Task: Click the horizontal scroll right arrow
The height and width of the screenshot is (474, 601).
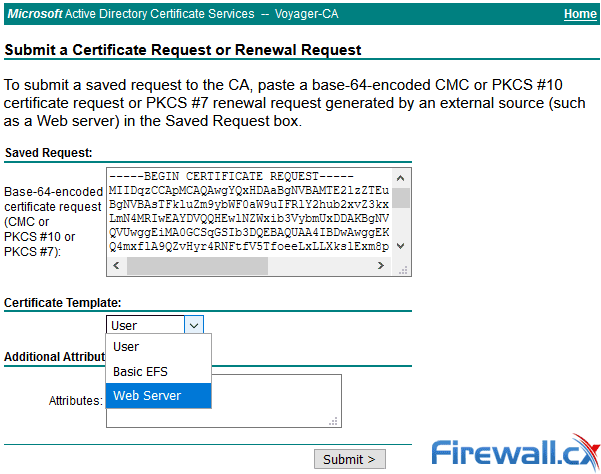Action: click(x=381, y=266)
